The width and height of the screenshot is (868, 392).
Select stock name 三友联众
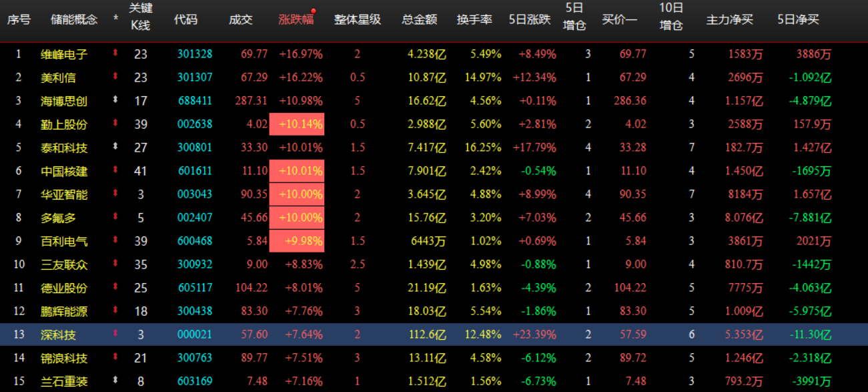point(64,264)
